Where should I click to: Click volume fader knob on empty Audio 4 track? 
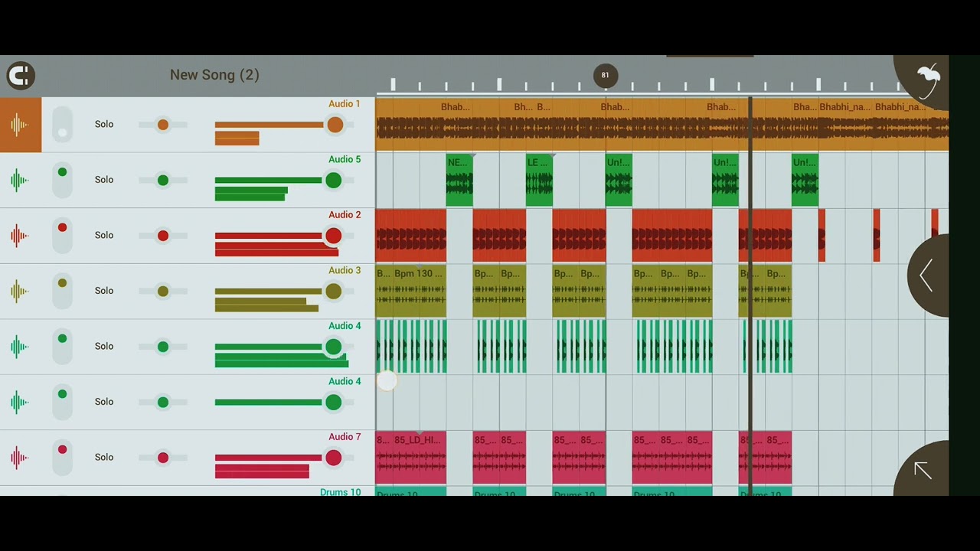[333, 403]
